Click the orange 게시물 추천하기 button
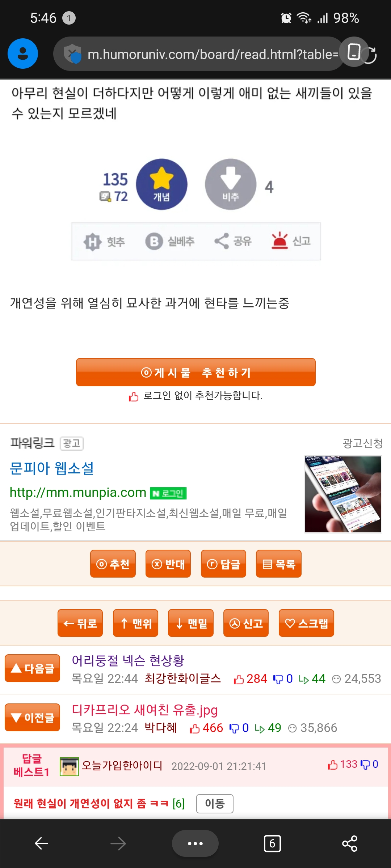Image resolution: width=391 pixels, height=868 pixels. coord(196,372)
